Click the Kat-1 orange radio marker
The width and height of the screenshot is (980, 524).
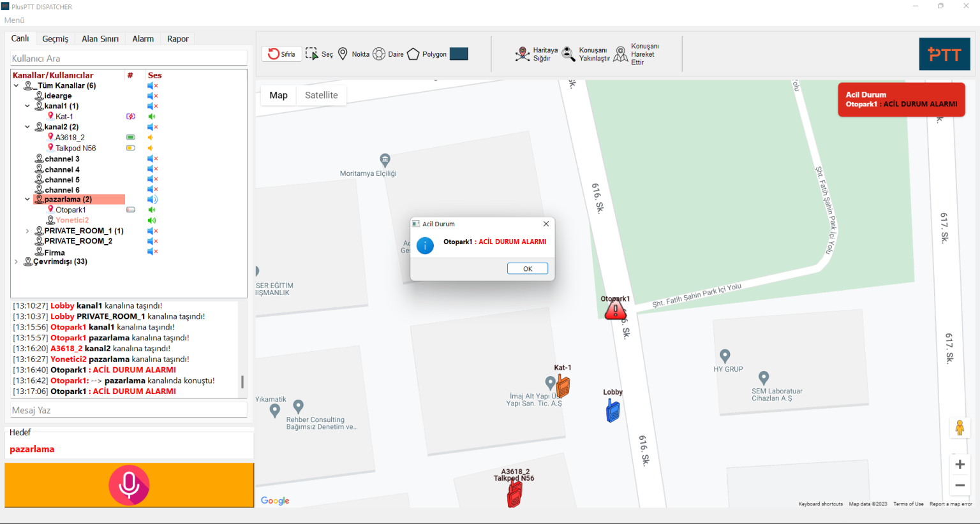coord(563,385)
